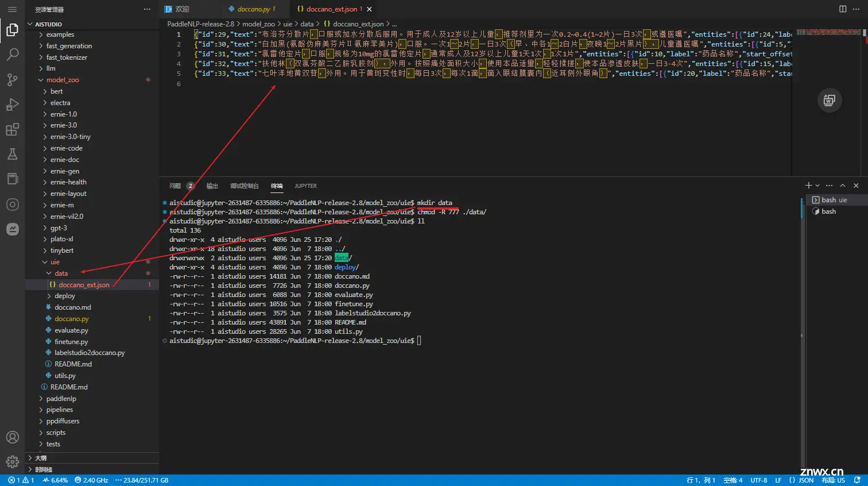Click in the terminal prompt input line
Viewport: 868px width, 486px height.
[419, 341]
